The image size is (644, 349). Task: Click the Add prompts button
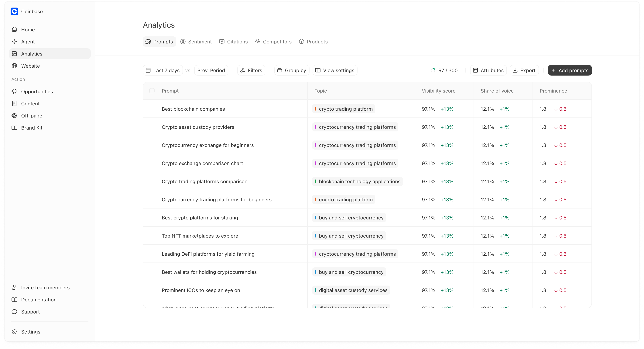click(x=570, y=70)
